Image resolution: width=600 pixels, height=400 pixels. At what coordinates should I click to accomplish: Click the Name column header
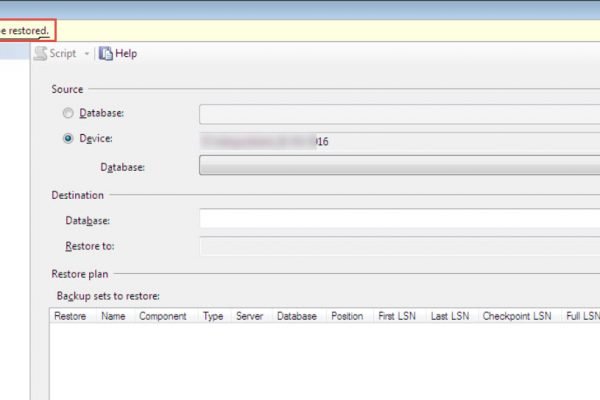point(113,316)
